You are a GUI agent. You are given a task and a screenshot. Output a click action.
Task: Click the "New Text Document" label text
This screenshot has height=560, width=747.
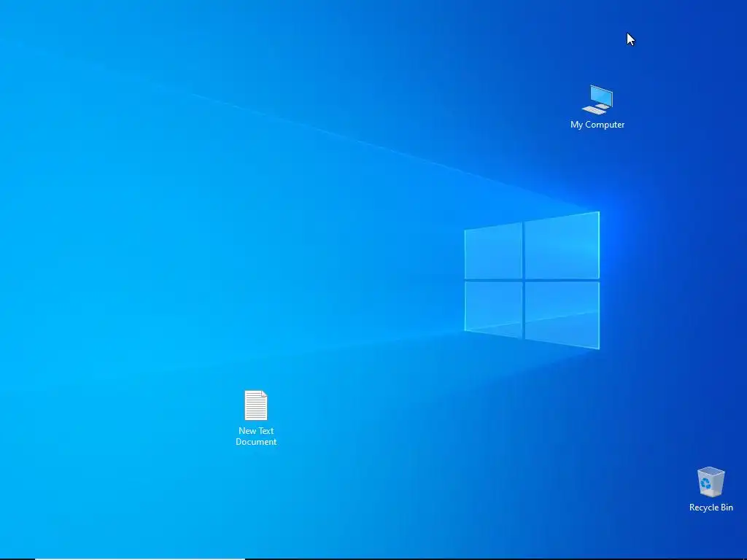[x=256, y=436]
